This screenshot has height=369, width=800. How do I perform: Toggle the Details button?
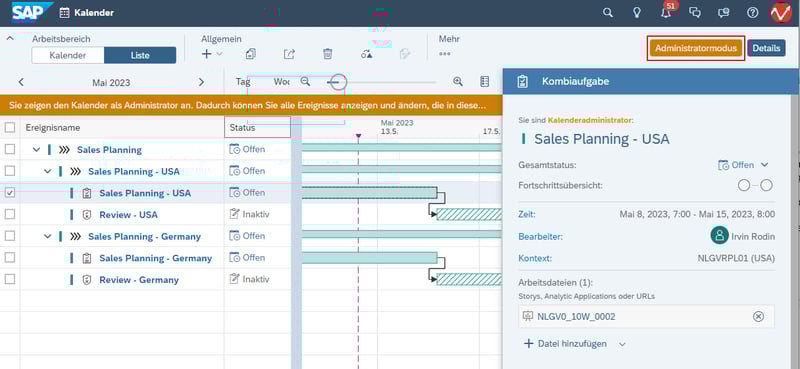(x=766, y=48)
